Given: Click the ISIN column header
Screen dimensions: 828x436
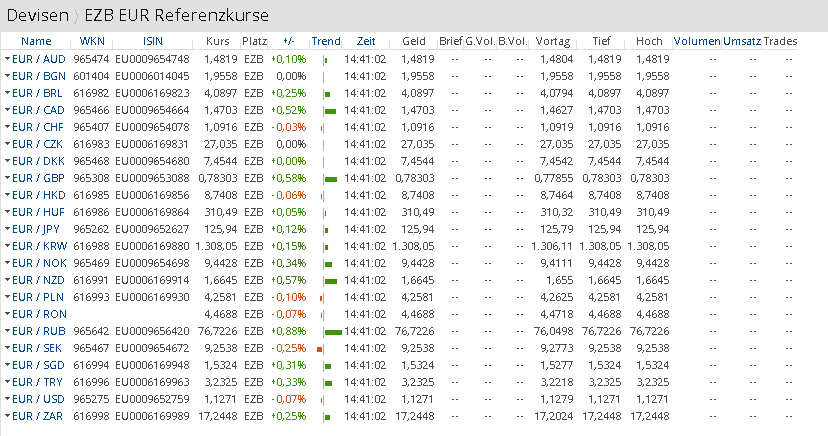Looking at the screenshot, I should [x=153, y=41].
